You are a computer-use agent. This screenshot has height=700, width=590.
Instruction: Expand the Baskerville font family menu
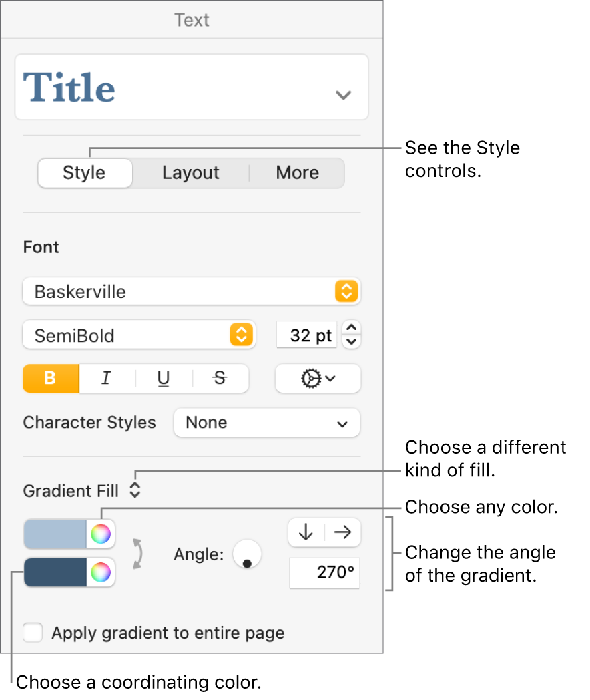coord(192,291)
